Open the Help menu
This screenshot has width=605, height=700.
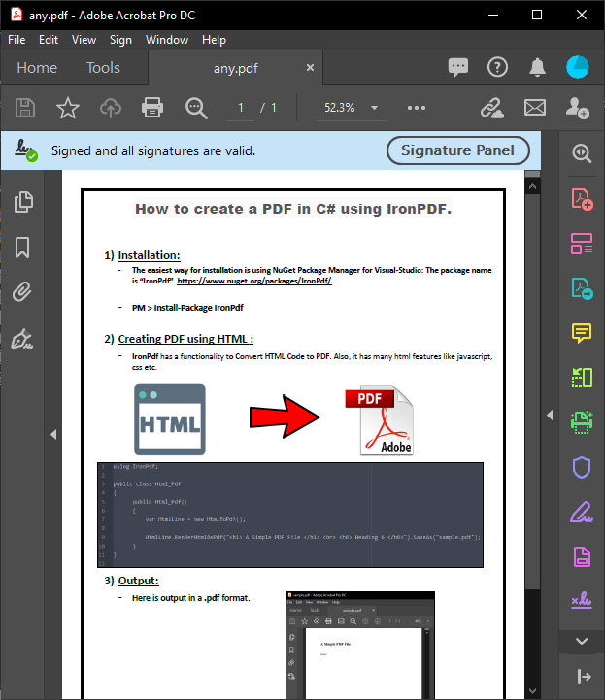[214, 40]
